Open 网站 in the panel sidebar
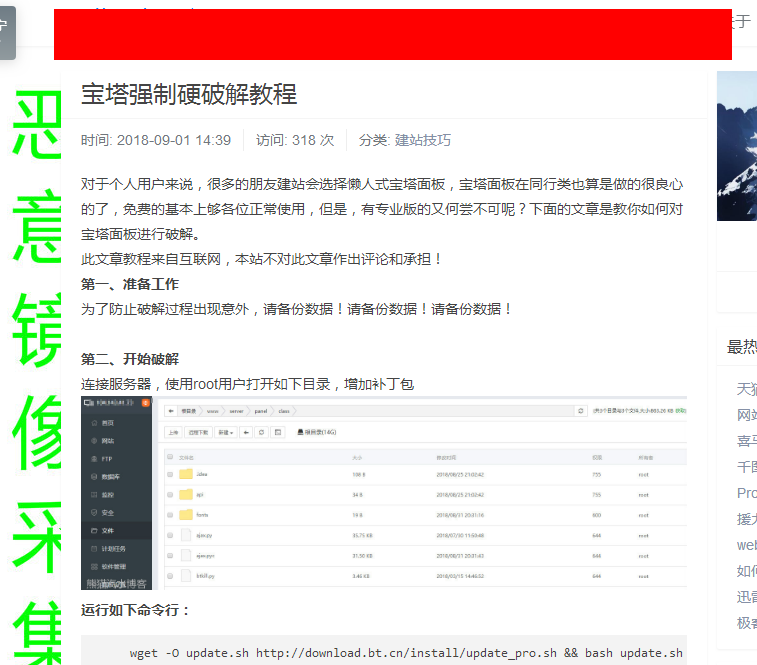The width and height of the screenshot is (757, 665). point(108,441)
